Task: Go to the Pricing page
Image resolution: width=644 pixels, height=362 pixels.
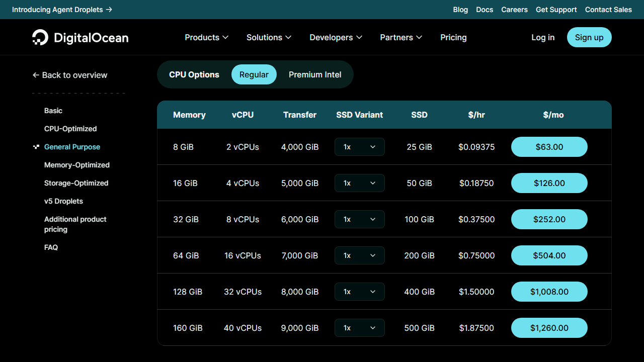Action: pos(453,37)
